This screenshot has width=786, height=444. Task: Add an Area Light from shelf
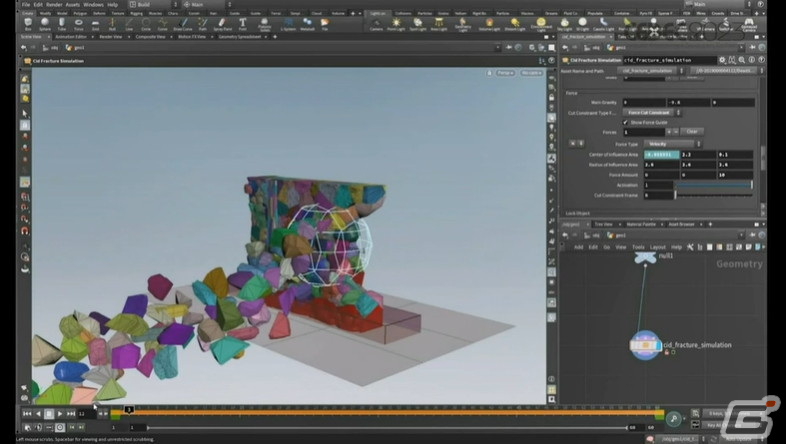(x=439, y=24)
